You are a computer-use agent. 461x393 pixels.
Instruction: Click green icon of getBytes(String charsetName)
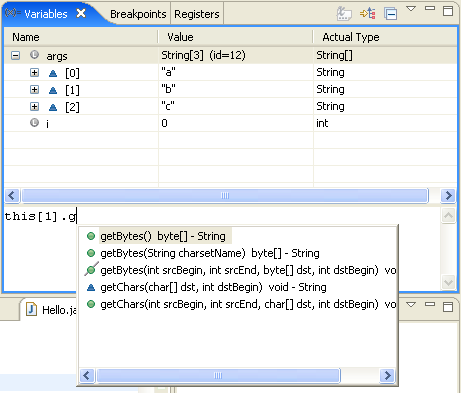pyautogui.click(x=91, y=253)
